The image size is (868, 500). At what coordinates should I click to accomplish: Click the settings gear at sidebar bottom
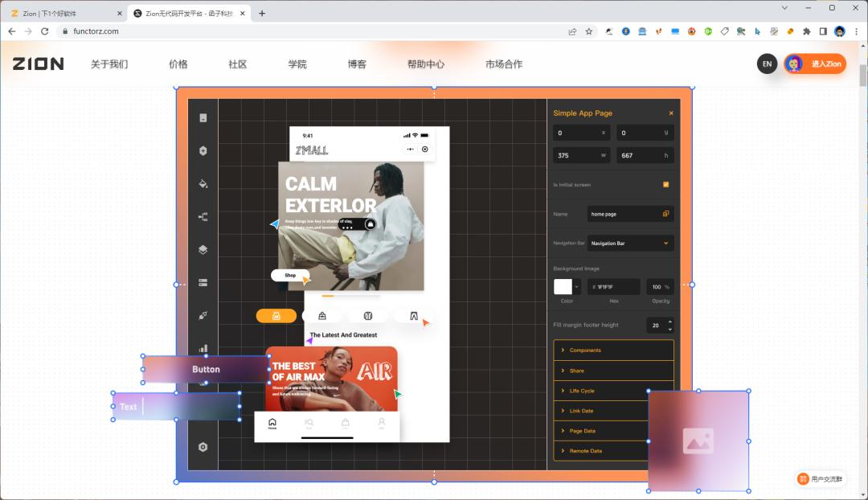click(203, 446)
